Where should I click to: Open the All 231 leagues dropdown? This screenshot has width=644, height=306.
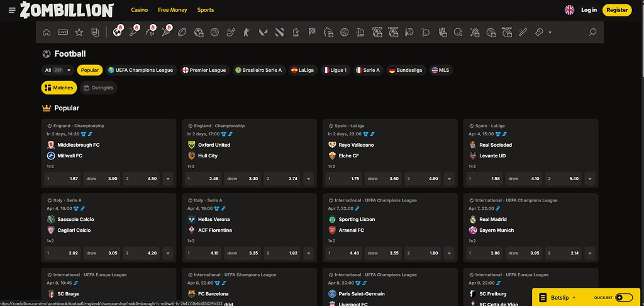57,70
